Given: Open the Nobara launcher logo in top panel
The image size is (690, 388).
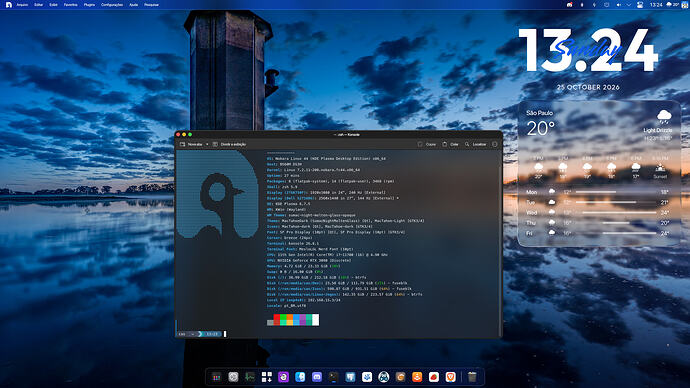Looking at the screenshot, I should 8,4.
